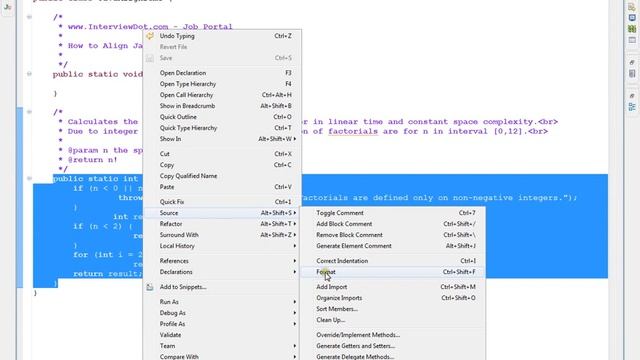Click 'factorials' word in the Javadoc comment
This screenshot has height=360, width=640.
pyautogui.click(x=353, y=131)
